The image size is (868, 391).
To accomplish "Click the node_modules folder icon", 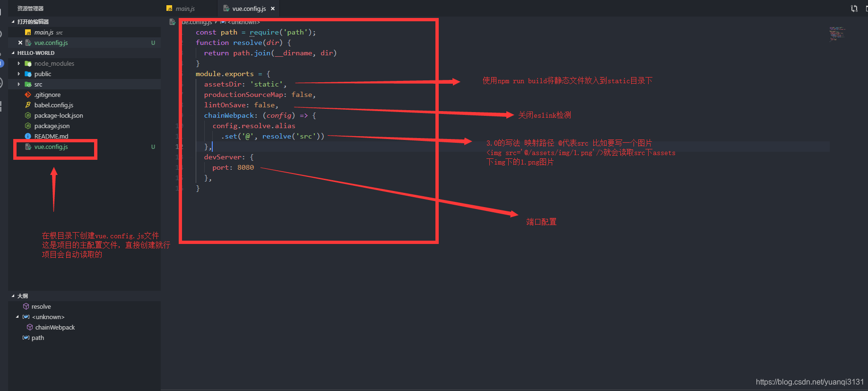I will click(28, 63).
